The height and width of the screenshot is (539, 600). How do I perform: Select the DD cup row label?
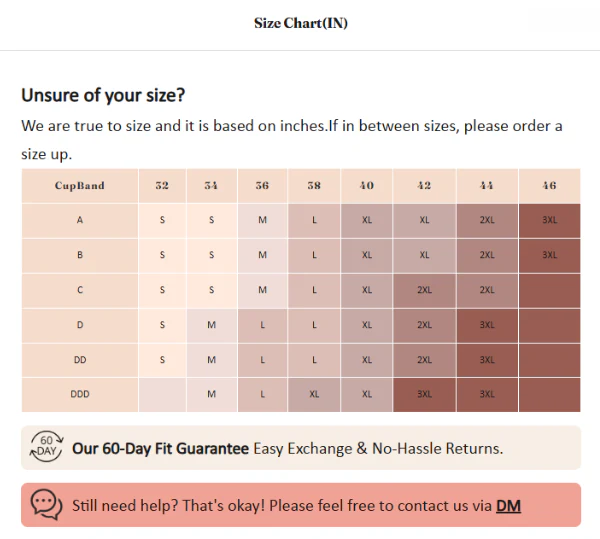tap(80, 360)
